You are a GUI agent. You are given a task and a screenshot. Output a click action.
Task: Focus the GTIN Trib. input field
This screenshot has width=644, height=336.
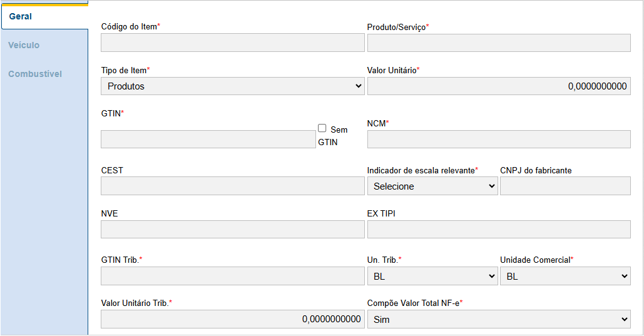click(x=232, y=276)
